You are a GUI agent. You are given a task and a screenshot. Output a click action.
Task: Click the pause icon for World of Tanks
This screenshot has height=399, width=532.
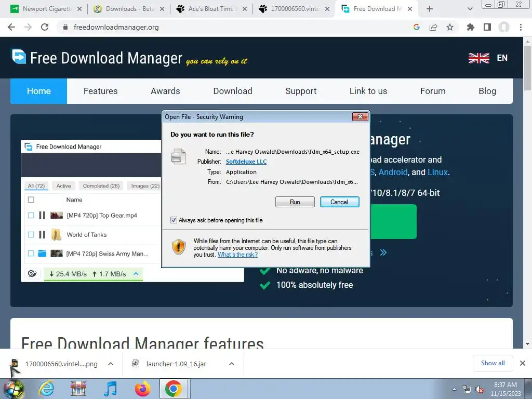(x=42, y=234)
